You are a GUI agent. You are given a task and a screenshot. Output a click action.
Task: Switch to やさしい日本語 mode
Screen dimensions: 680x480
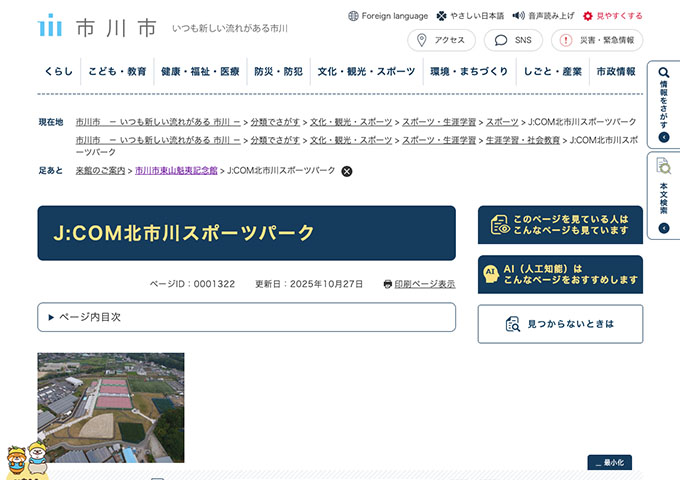click(x=471, y=16)
